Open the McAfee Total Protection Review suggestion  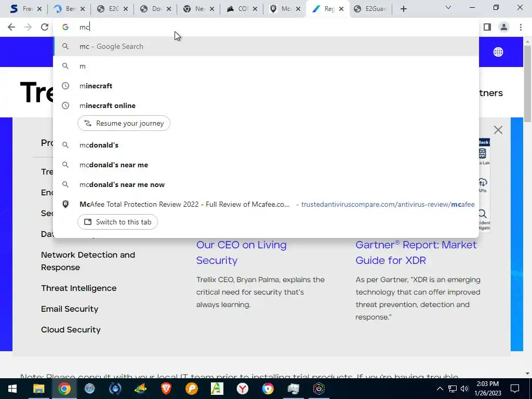tap(266, 204)
